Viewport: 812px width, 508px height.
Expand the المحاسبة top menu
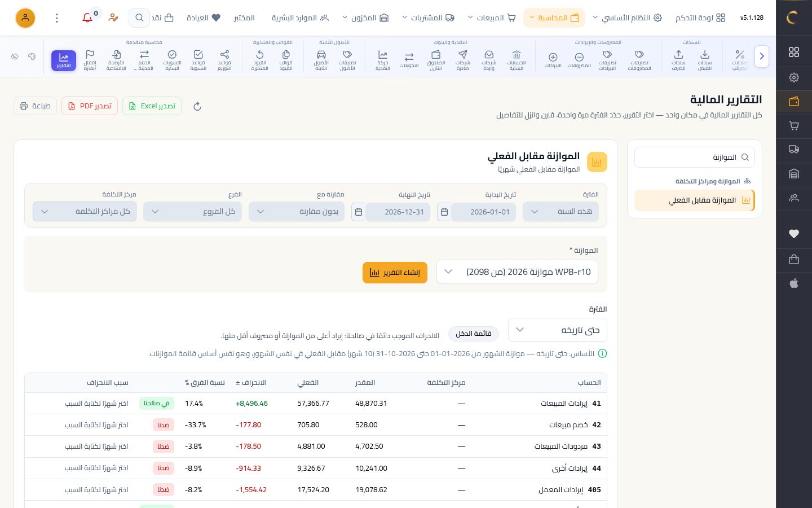(x=554, y=17)
